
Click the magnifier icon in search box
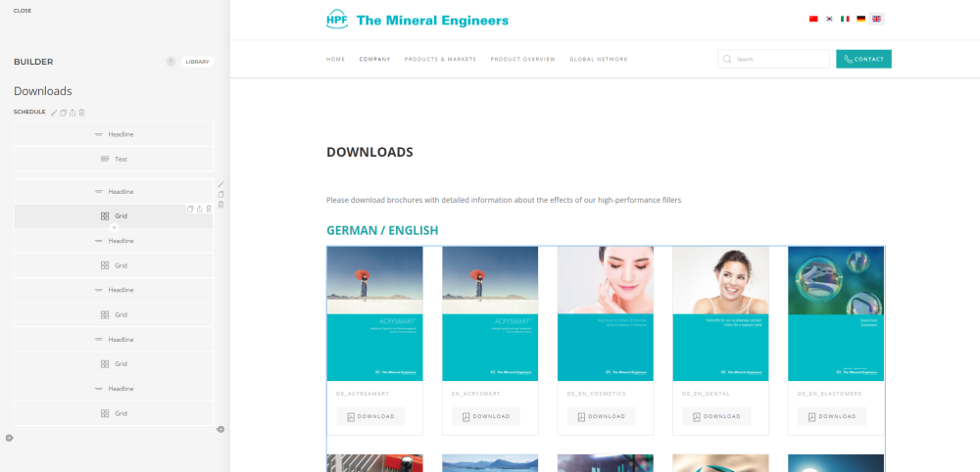[x=727, y=60]
